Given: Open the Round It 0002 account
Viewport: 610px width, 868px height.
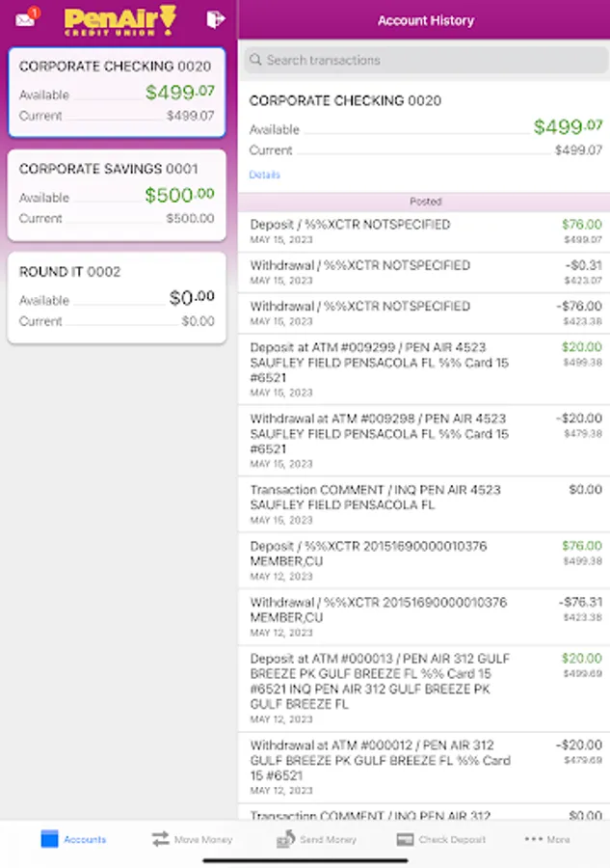Looking at the screenshot, I should click(117, 297).
